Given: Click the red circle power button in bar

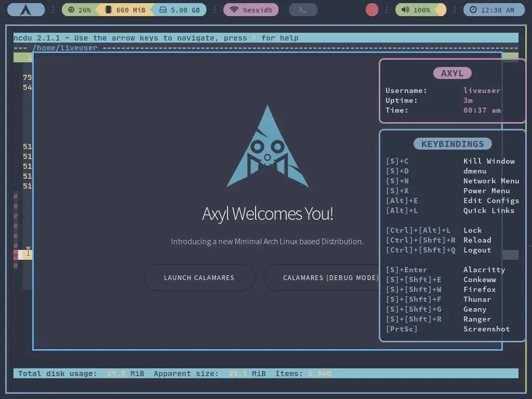Looking at the screenshot, I should click(372, 10).
